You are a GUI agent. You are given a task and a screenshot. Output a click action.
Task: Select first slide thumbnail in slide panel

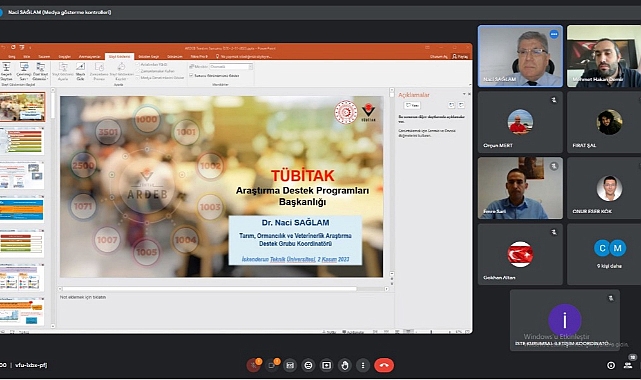click(x=22, y=107)
